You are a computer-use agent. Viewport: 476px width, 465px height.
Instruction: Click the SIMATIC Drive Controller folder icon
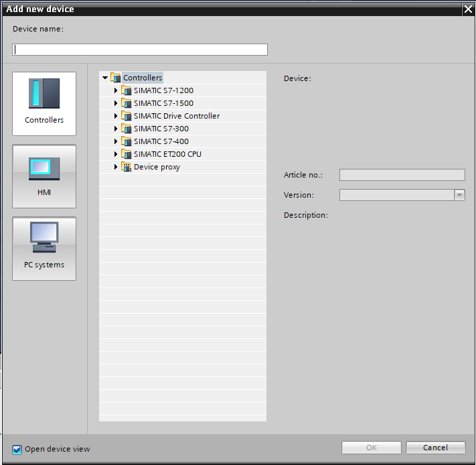click(127, 116)
